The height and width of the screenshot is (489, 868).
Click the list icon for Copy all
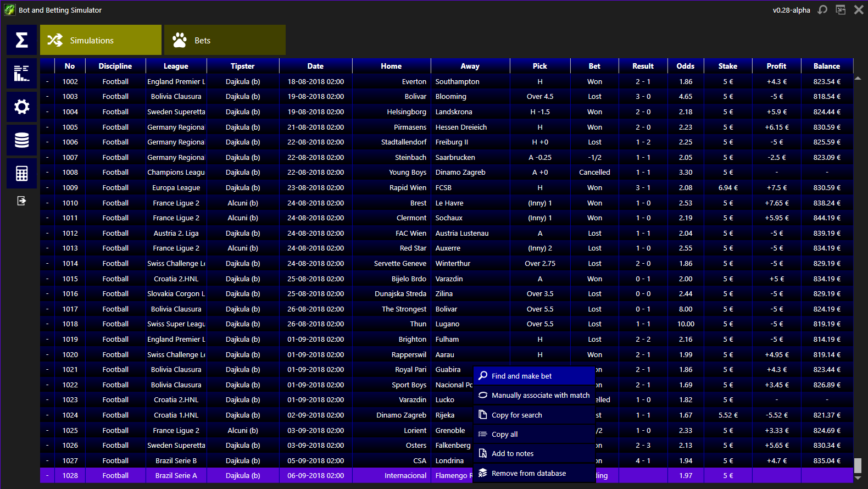tap(483, 434)
